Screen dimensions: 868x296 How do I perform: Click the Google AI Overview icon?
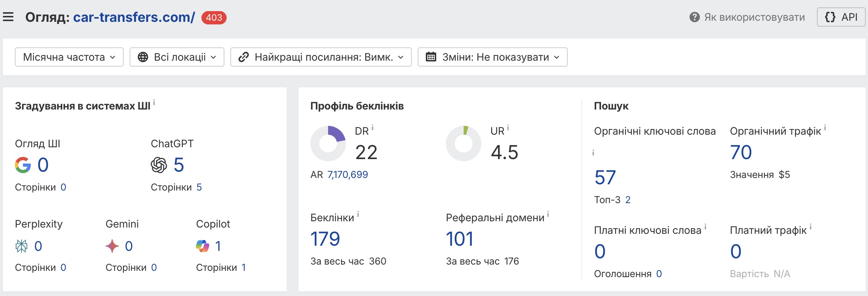(x=23, y=165)
